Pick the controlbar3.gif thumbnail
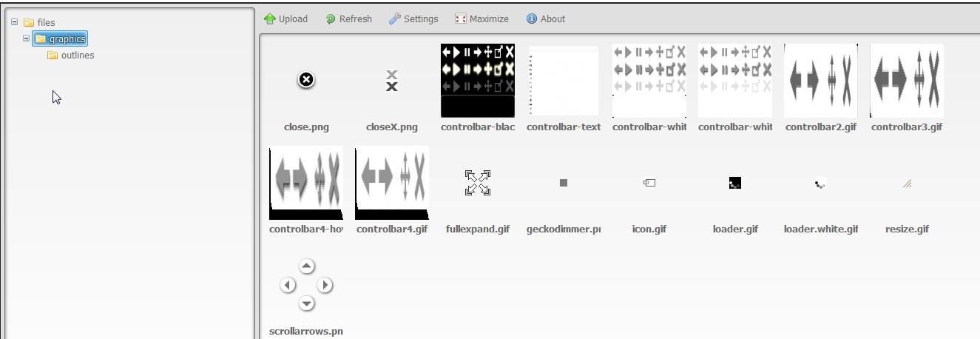Viewport: 980px width, 339px height. (907, 80)
